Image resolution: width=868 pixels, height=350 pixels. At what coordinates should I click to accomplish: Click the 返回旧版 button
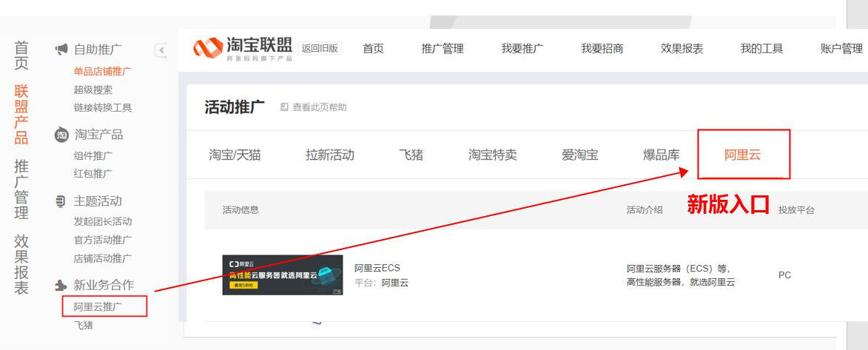click(320, 49)
